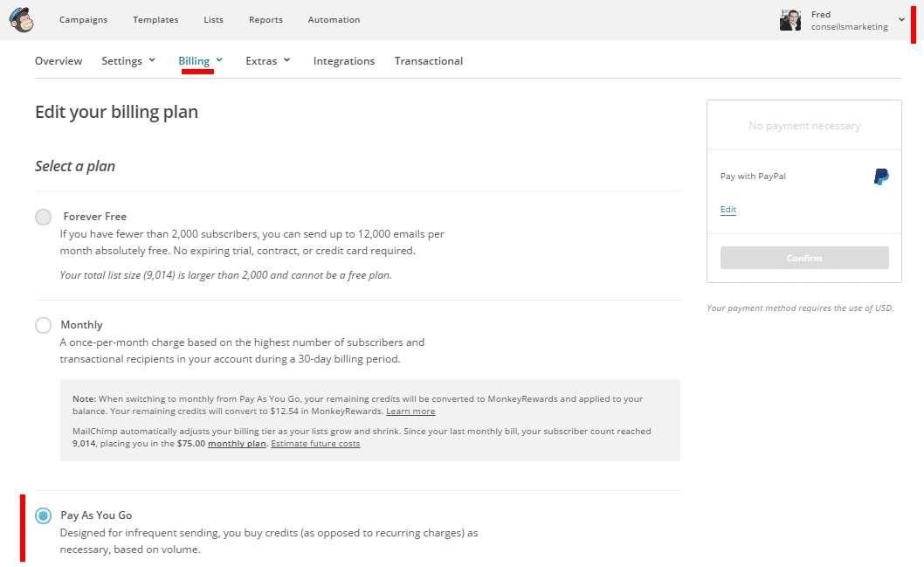The height and width of the screenshot is (567, 924).
Task: Open the Reports menu
Action: pos(265,19)
